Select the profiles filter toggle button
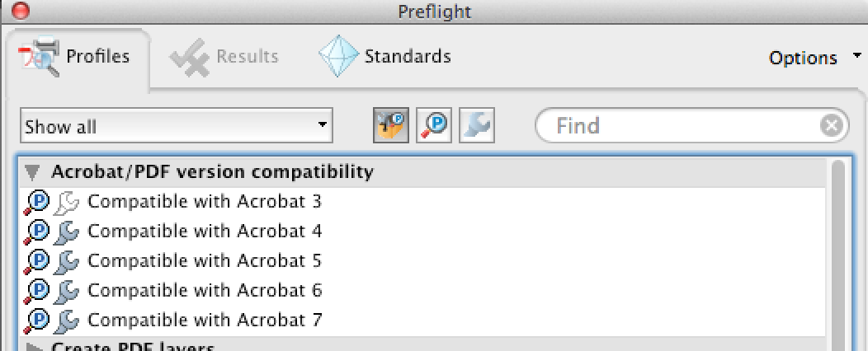Image resolution: width=868 pixels, height=351 pixels. [391, 125]
